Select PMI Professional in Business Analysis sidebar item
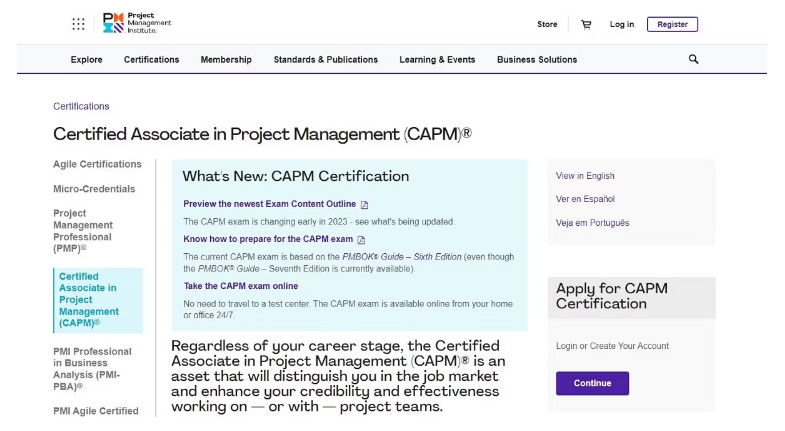 point(93,369)
